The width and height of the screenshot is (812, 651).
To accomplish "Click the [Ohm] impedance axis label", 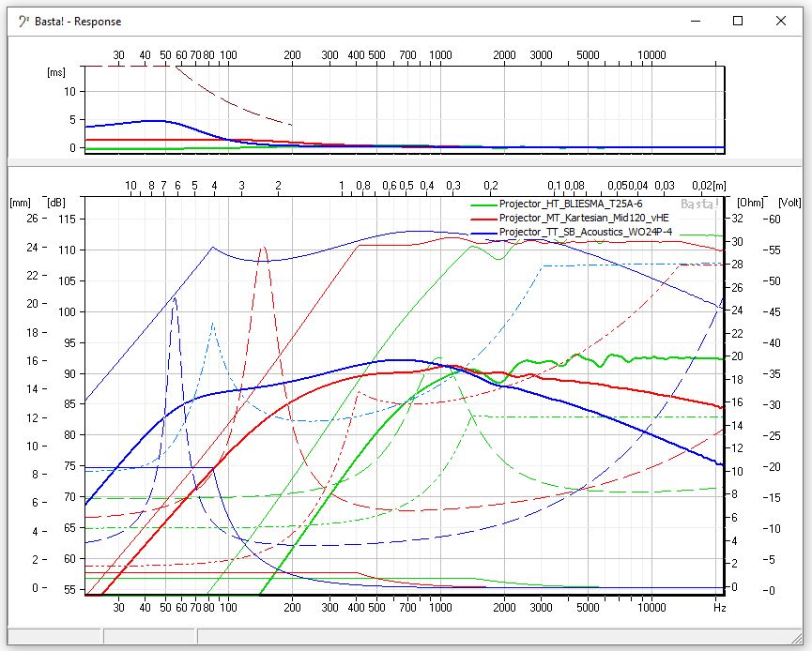I will coord(750,202).
